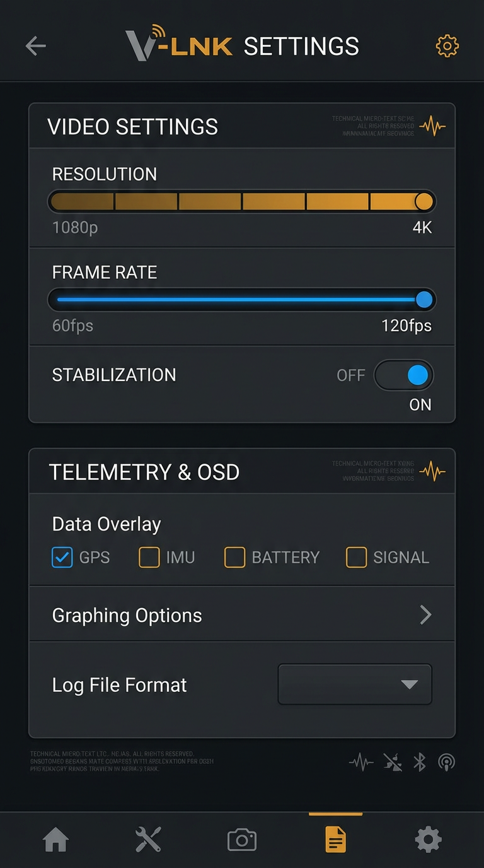Enable the BATTERY data overlay
The width and height of the screenshot is (484, 868).
pos(235,557)
